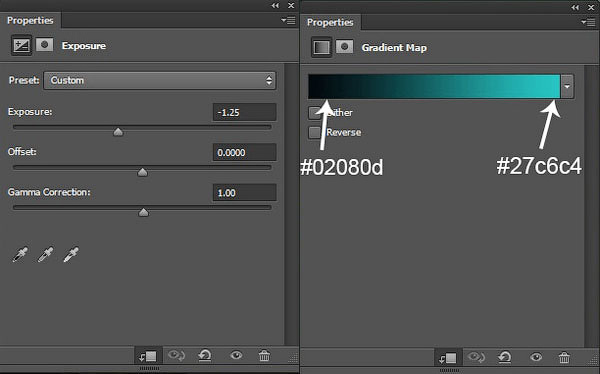Delete the Gradient Map adjustment layer
Screen dimensions: 600x374
(564, 358)
